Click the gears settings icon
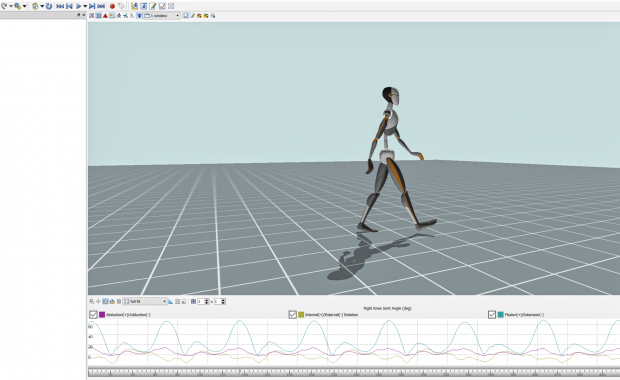The width and height of the screenshot is (620, 380). coord(18,6)
